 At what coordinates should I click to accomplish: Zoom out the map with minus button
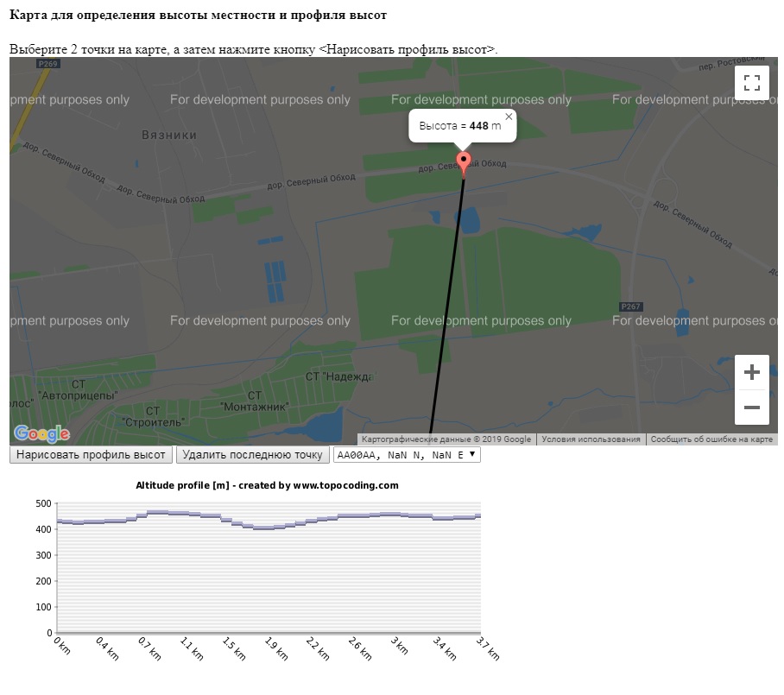point(751,408)
